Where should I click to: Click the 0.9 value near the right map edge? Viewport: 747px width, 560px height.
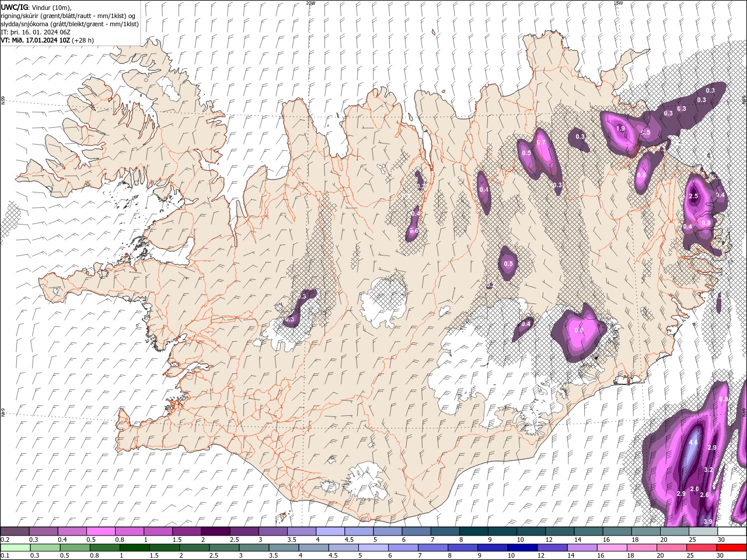pos(724,399)
